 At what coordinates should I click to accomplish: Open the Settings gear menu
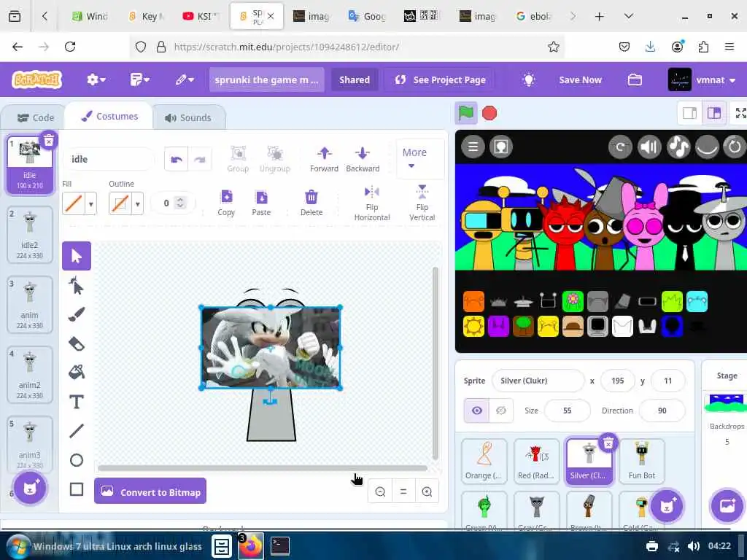coord(96,79)
